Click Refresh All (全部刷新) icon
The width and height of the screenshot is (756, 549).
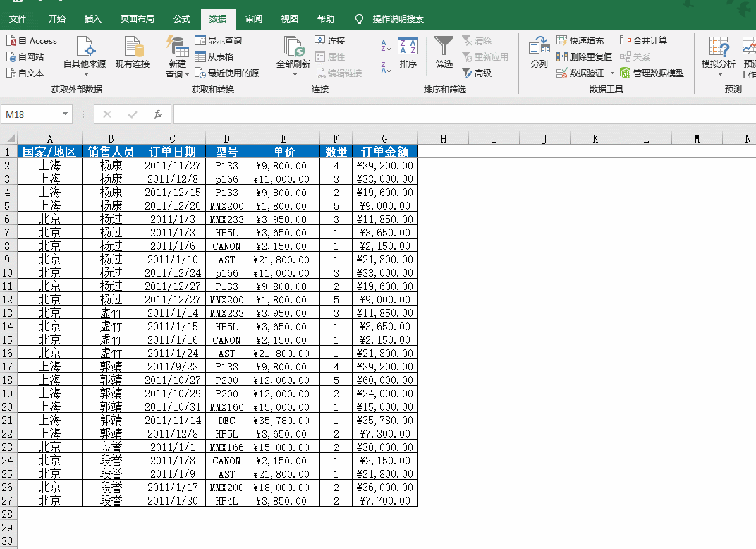click(x=293, y=47)
